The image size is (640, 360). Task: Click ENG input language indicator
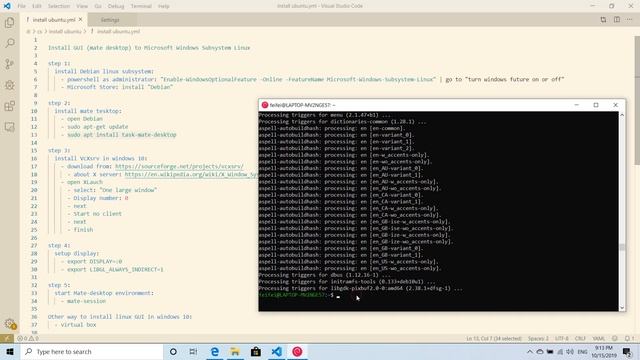(x=582, y=352)
